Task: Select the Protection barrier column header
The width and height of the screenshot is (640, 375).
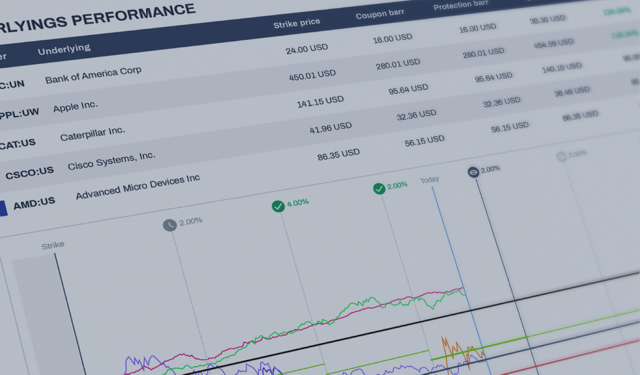Action: coord(460,5)
